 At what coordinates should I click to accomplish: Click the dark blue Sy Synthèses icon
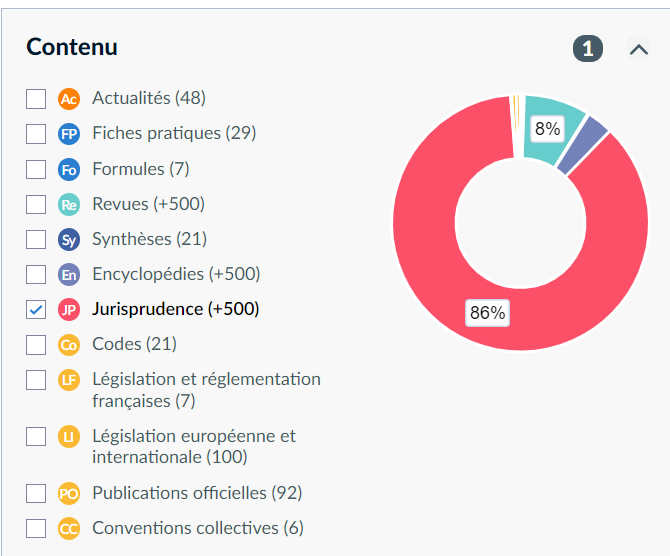tap(69, 240)
